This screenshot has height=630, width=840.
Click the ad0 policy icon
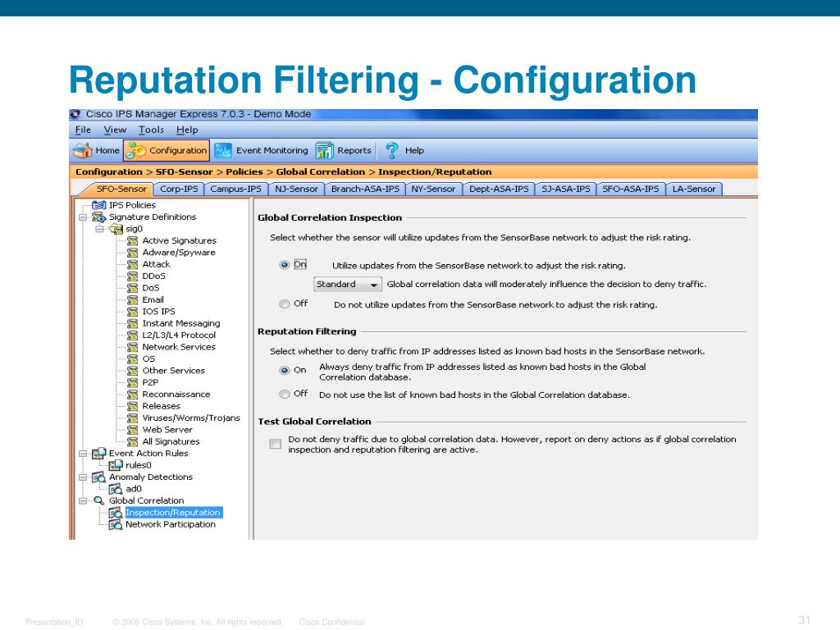pyautogui.click(x=116, y=489)
